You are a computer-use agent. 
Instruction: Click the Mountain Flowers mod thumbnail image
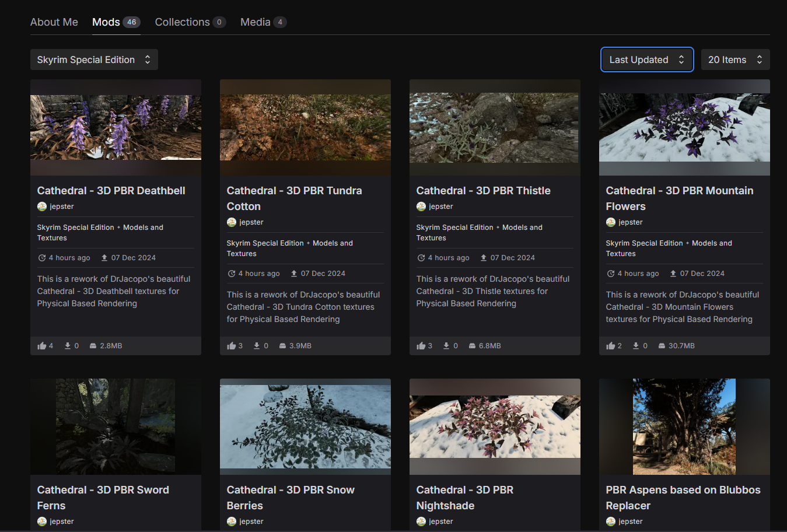point(684,127)
